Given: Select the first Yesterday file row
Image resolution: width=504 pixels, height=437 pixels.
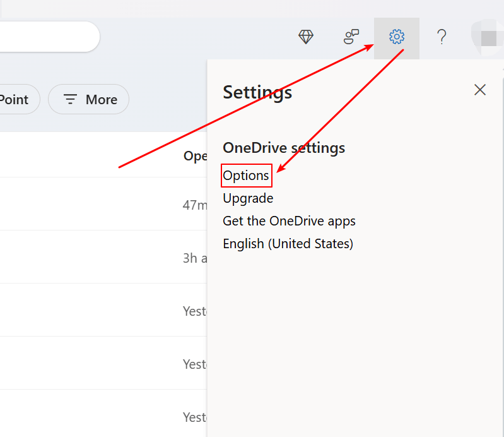Looking at the screenshot, I should coord(103,310).
